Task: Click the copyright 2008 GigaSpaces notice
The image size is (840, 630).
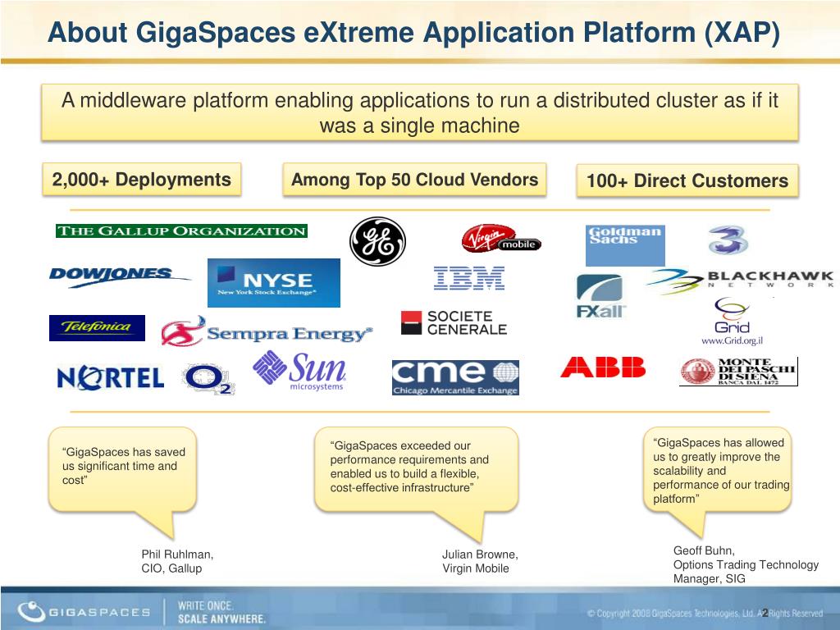Action: [x=705, y=614]
